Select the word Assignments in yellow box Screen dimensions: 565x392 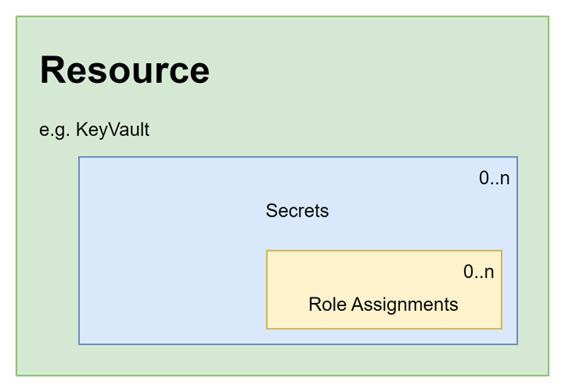click(x=405, y=306)
